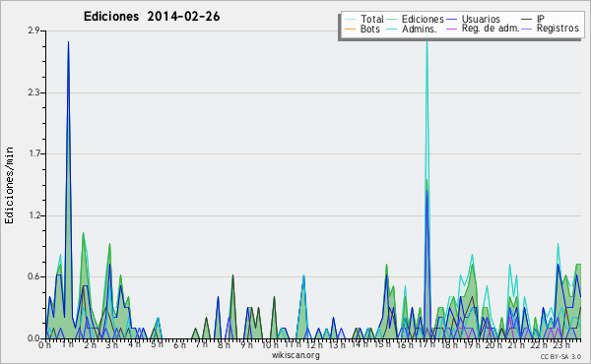Click the 'Ediciones/min' y-axis label
This screenshot has height=364, width=591.
pyautogui.click(x=9, y=185)
